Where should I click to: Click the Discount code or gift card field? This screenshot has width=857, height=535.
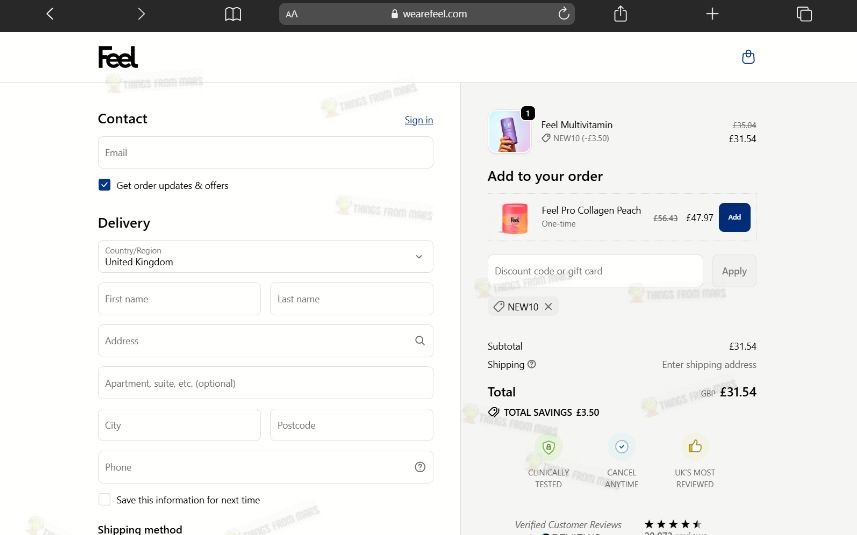coord(595,271)
